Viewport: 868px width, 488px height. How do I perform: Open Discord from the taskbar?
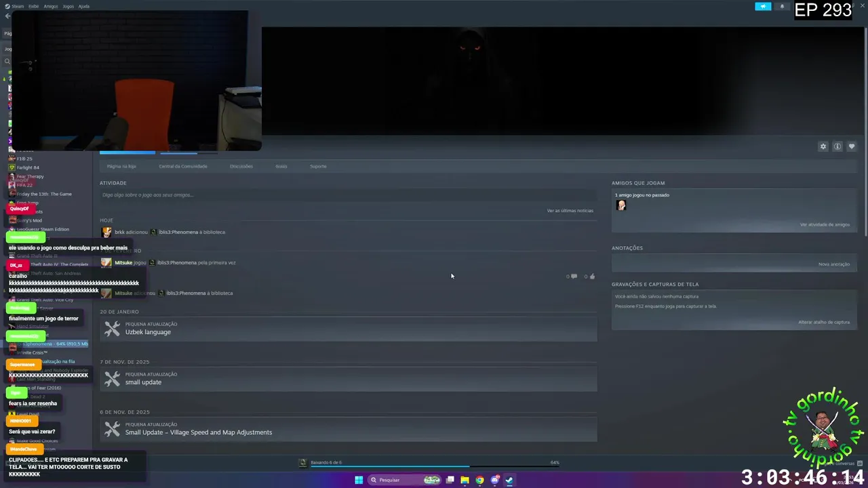coord(495,480)
